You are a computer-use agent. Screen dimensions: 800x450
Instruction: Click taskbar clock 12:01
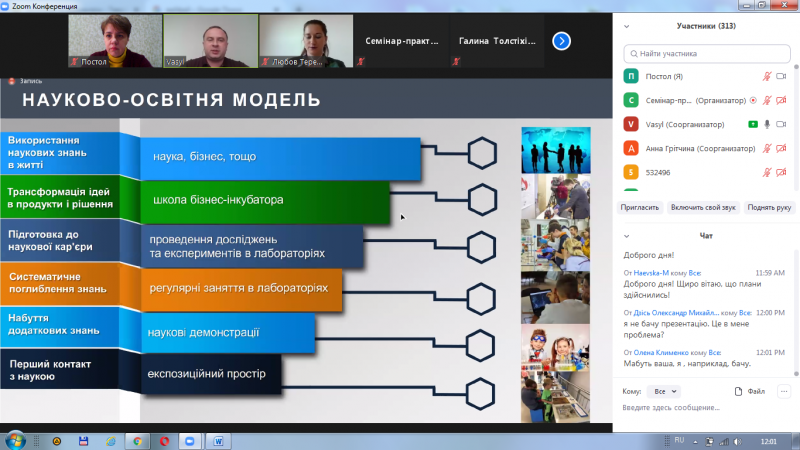(x=768, y=442)
